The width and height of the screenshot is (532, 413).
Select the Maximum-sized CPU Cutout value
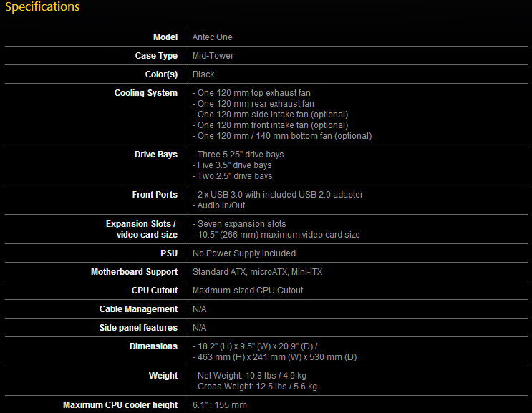point(248,291)
